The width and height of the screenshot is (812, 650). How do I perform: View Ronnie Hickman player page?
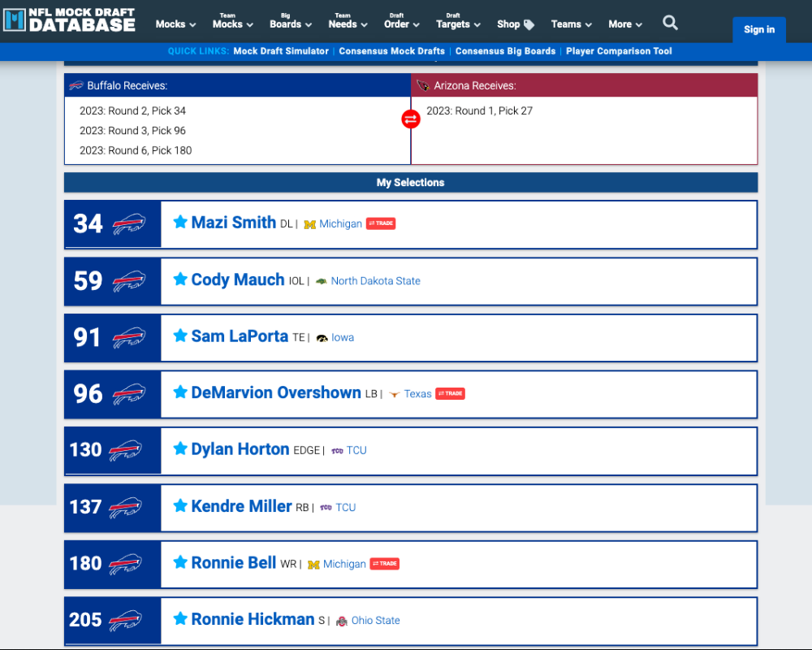tap(253, 619)
